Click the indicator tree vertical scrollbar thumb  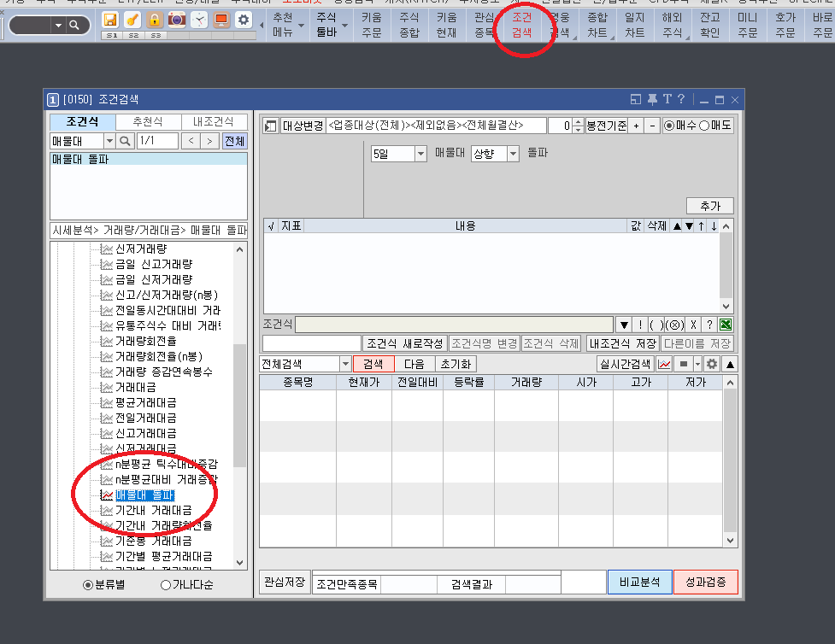click(239, 406)
